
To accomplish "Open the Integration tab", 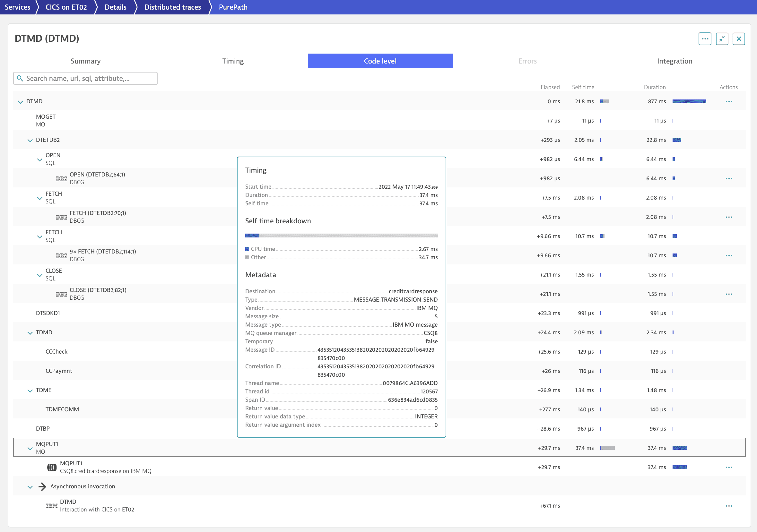I will point(674,61).
